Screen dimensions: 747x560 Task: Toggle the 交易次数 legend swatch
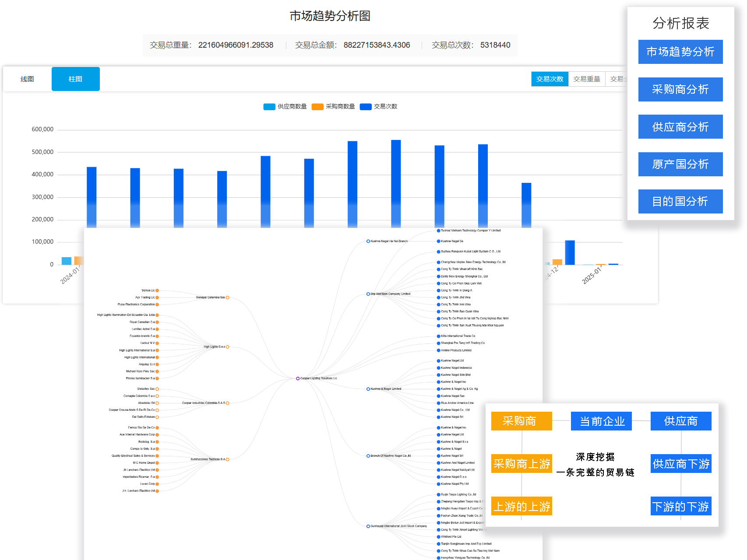coord(365,107)
